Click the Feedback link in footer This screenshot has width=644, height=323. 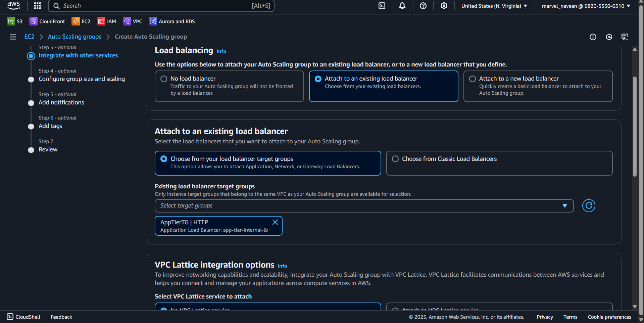[61, 317]
